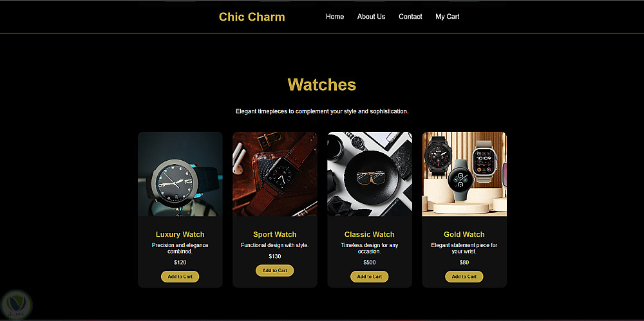Select the Luxury Watch title
This screenshot has width=644, height=321.
180,234
